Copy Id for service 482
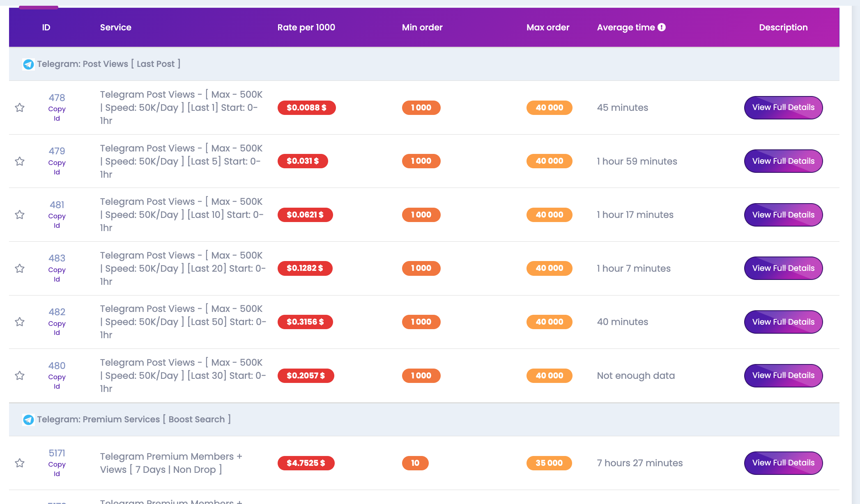 click(57, 328)
